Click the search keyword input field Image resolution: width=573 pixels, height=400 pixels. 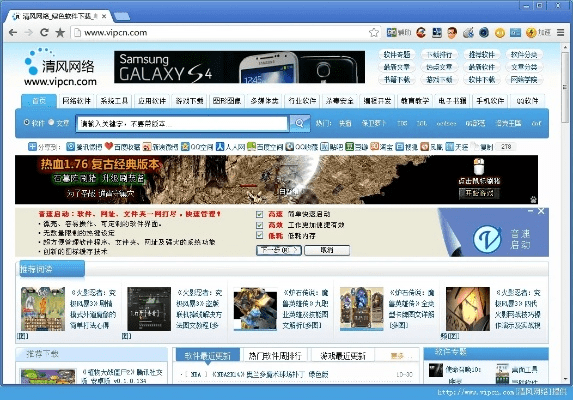[x=182, y=123]
